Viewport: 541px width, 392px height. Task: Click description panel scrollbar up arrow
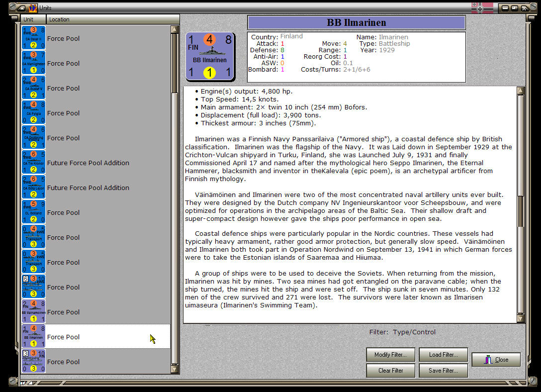[521, 91]
